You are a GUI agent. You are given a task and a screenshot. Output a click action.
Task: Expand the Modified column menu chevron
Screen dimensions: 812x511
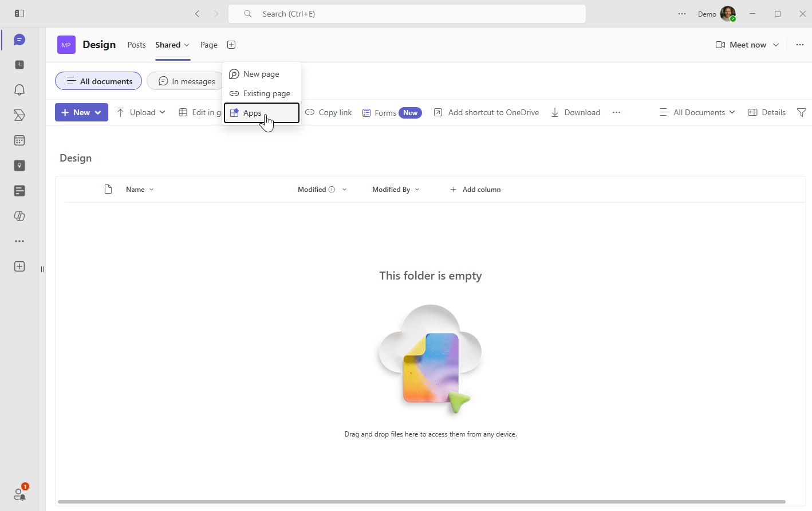pos(344,190)
